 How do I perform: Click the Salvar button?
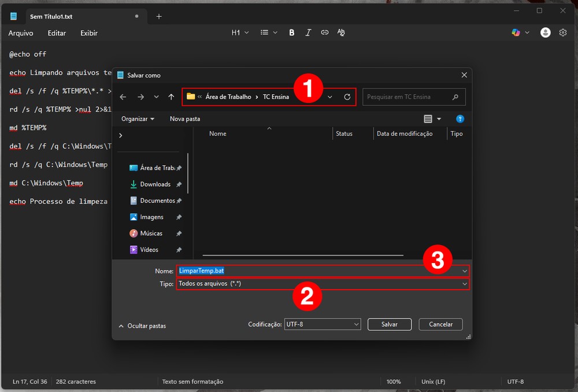coord(390,324)
